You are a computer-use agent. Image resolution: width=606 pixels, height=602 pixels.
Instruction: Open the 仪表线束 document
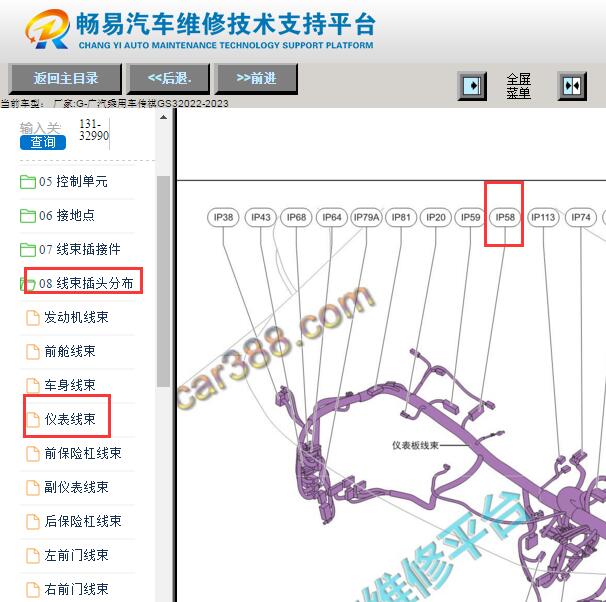70,419
